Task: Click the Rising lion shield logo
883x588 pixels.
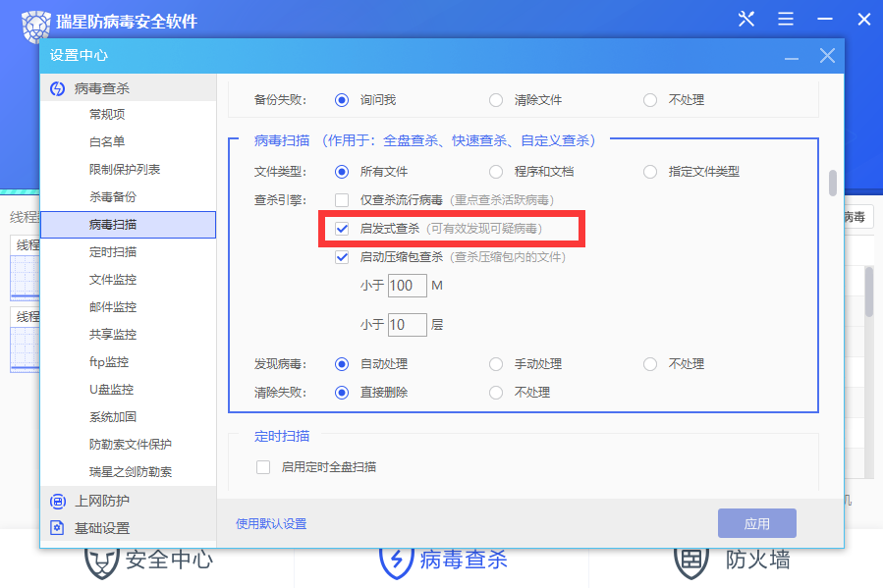Action: click(x=35, y=26)
